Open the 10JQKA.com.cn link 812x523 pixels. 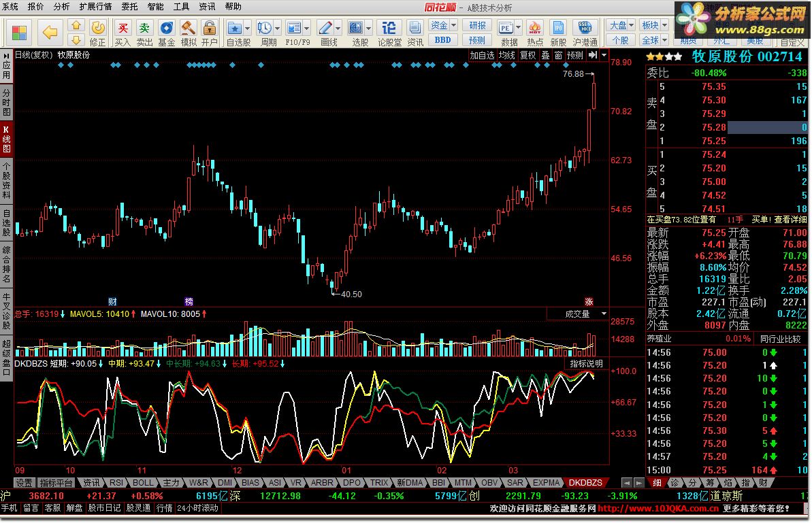click(x=658, y=509)
